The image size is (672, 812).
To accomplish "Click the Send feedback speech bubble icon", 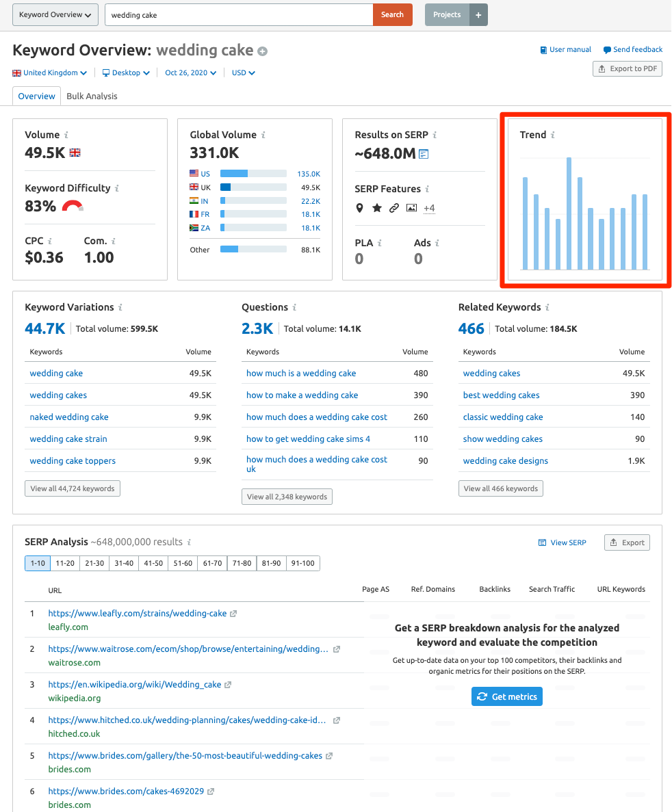I will pyautogui.click(x=606, y=49).
